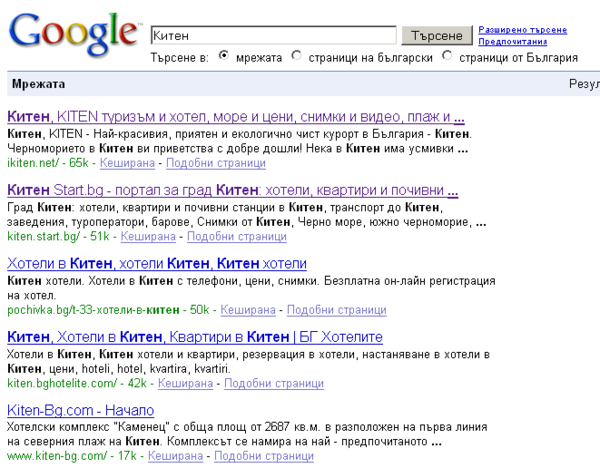The height and width of the screenshot is (468, 600).
Task: Open Подобни страници for www.kiten-bg.com
Action: click(x=264, y=456)
